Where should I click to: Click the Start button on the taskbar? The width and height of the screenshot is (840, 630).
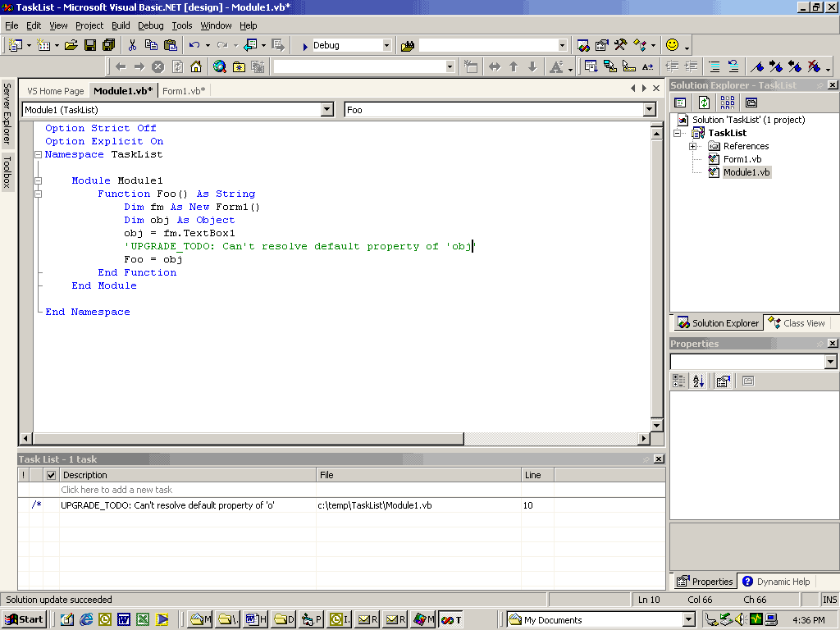click(x=25, y=619)
